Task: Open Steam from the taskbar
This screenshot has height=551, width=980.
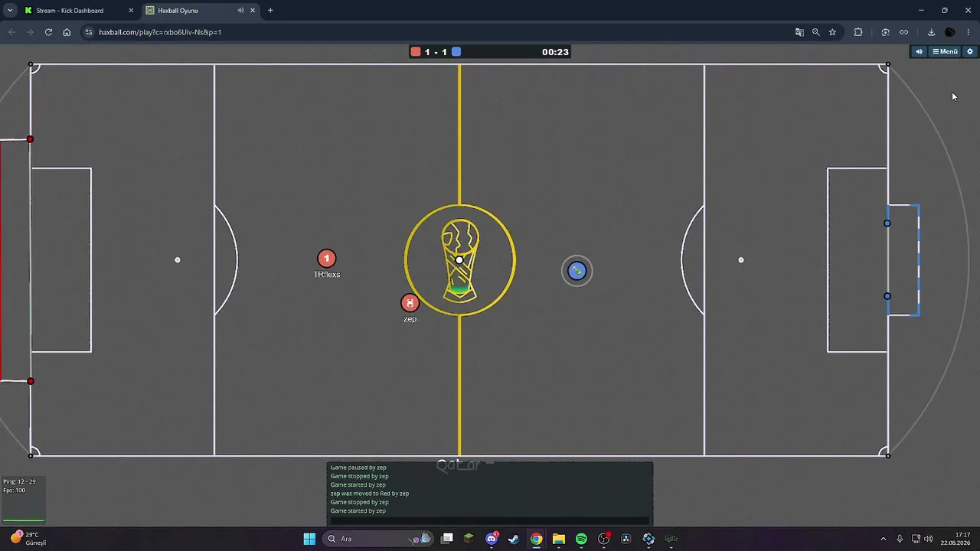Action: point(514,539)
